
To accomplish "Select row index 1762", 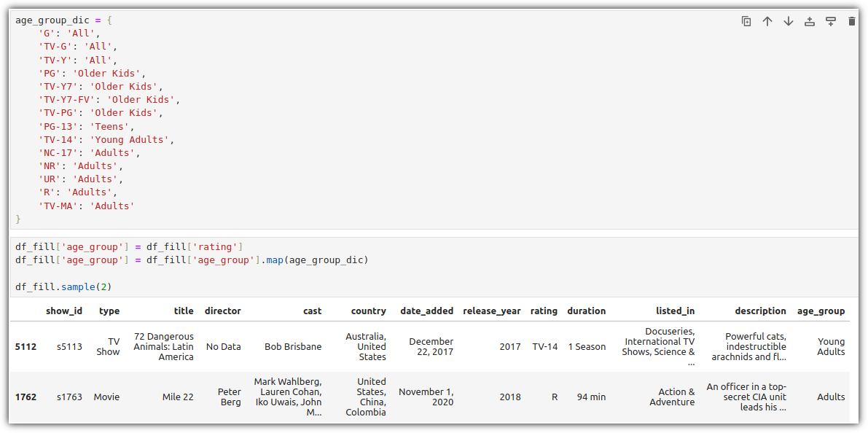I will [26, 397].
